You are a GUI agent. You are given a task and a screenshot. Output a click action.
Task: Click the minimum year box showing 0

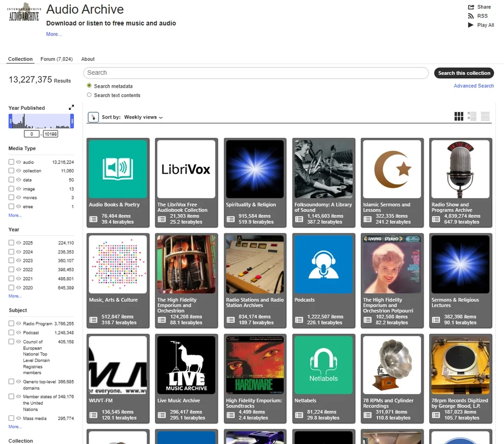point(31,134)
